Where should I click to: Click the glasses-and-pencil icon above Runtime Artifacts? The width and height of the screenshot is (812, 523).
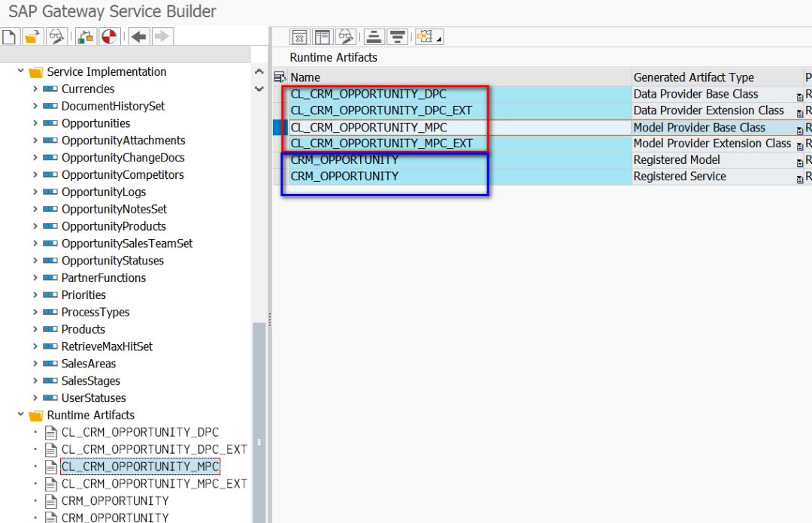pos(345,38)
